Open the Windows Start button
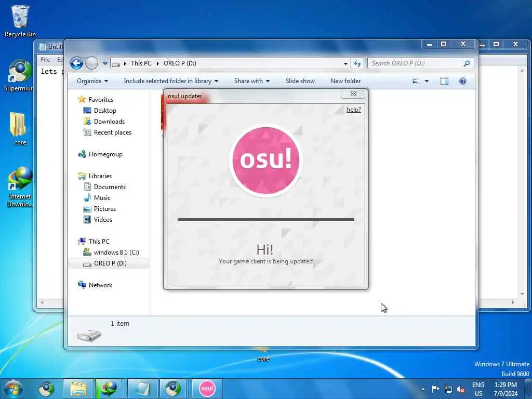The height and width of the screenshot is (399, 532). (x=13, y=389)
